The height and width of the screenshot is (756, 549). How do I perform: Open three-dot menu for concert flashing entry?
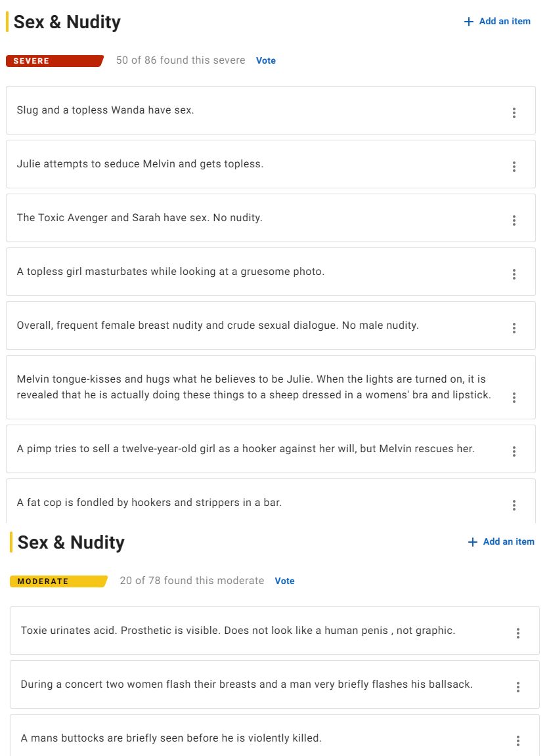(x=517, y=687)
